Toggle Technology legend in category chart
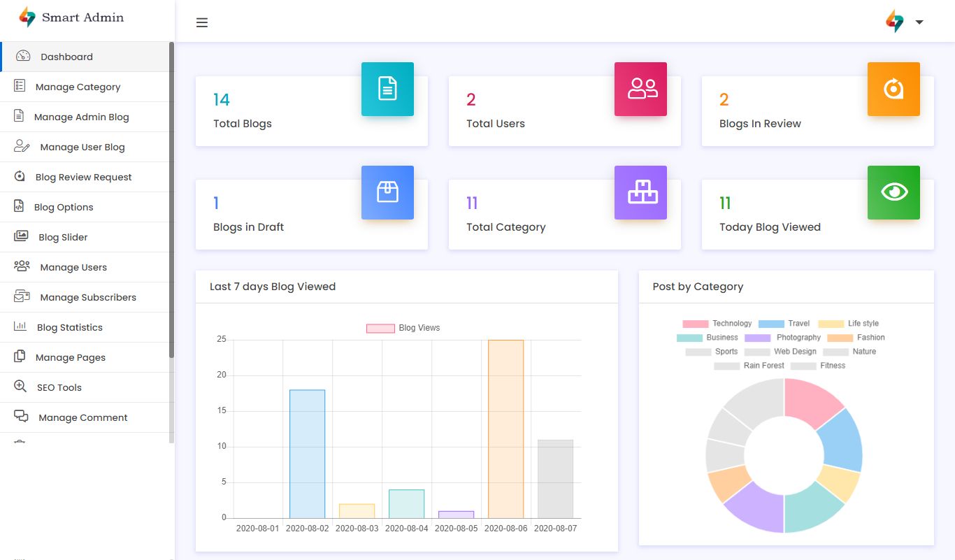Image resolution: width=955 pixels, height=560 pixels. (717, 324)
